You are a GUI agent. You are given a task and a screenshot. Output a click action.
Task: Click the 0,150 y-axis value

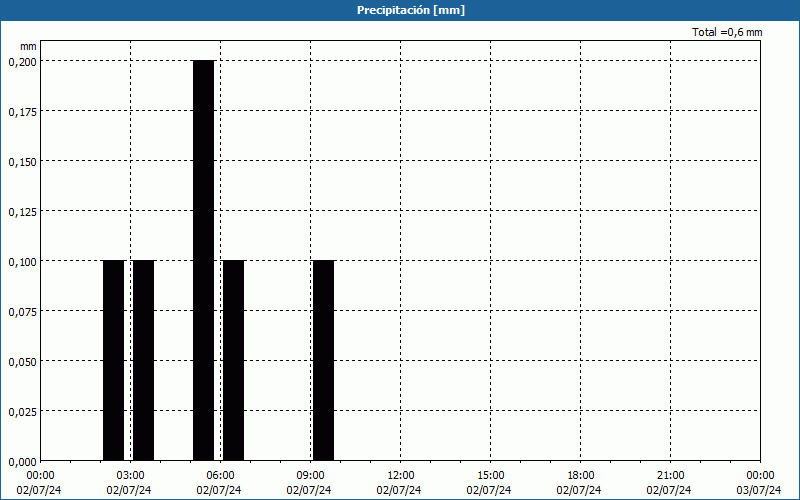point(22,162)
